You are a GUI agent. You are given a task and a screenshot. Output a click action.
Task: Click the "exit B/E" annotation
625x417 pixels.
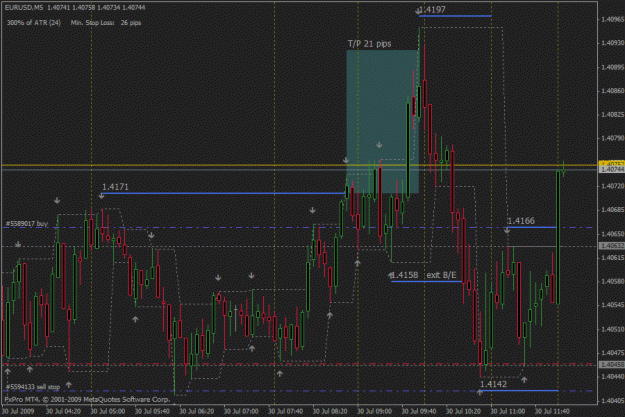pos(441,275)
